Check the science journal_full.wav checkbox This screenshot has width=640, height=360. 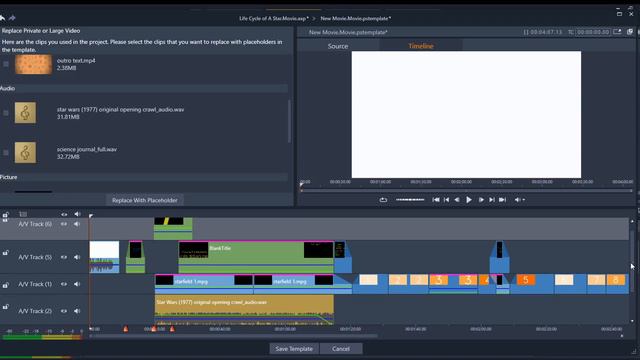tap(6, 152)
